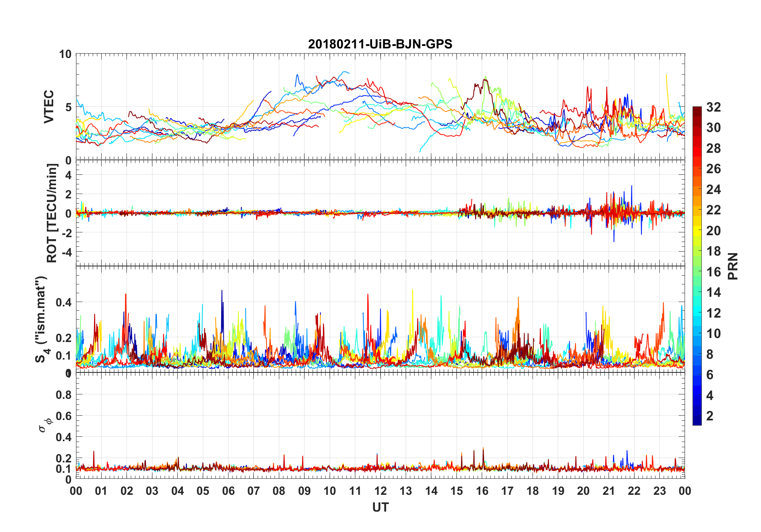Click the plot title 20180211-UiB-BJN-GPS

380,44
